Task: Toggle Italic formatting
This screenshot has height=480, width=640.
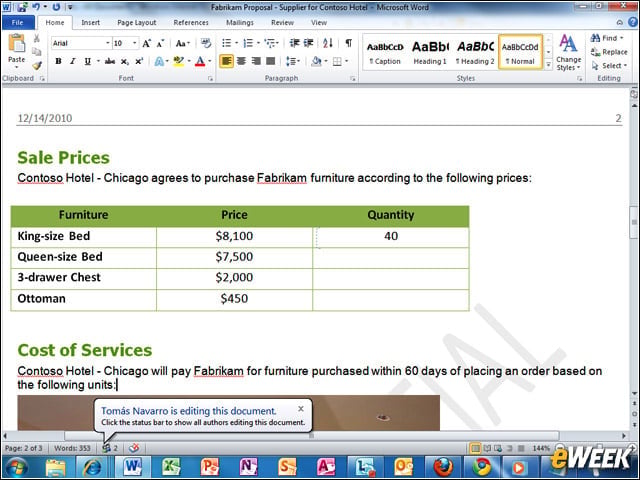Action: pyautogui.click(x=73, y=62)
